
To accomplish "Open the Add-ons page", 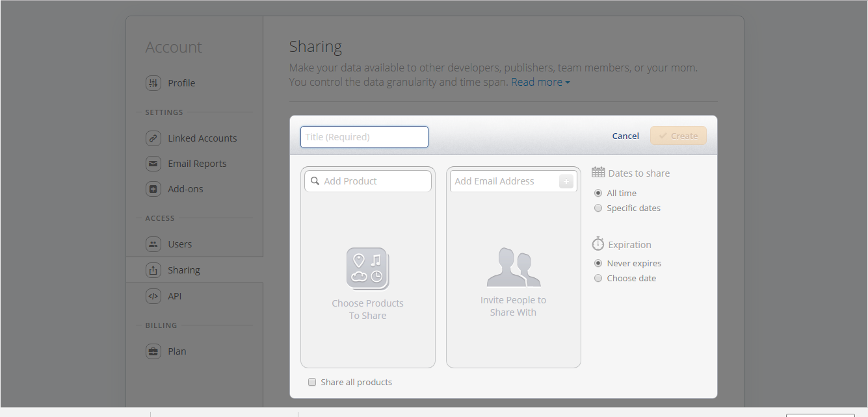I will coord(185,189).
